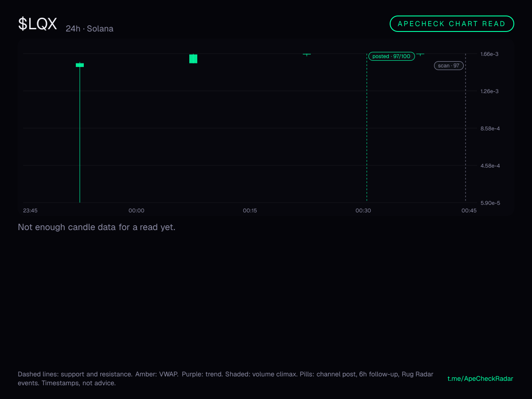Click the $LQX token title
This screenshot has width=532, height=399.
pos(38,24)
